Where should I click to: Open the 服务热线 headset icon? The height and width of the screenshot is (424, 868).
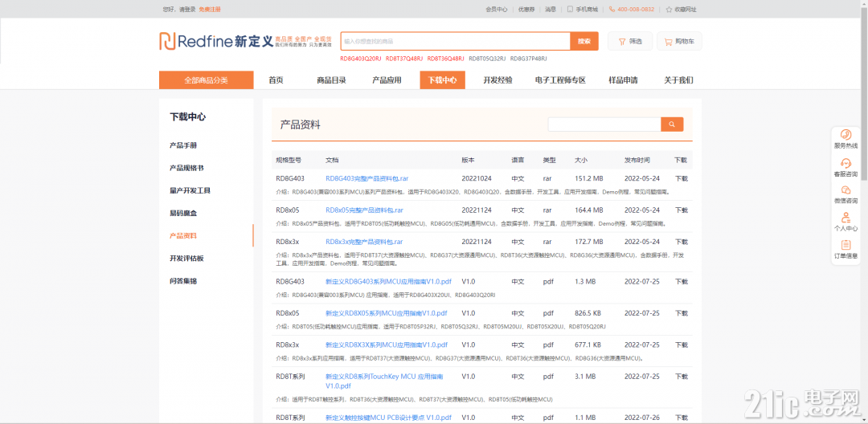845,134
